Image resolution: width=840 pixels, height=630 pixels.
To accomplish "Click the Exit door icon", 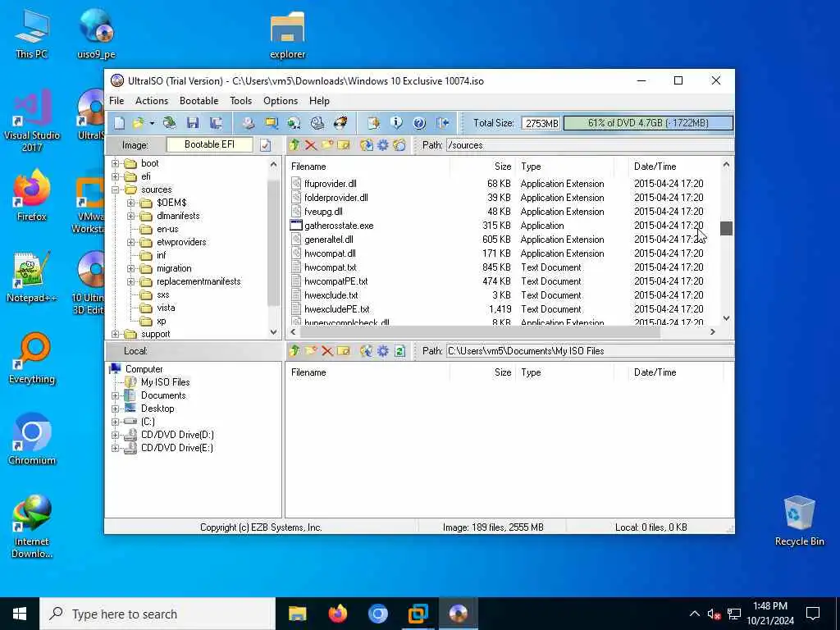I will click(442, 123).
